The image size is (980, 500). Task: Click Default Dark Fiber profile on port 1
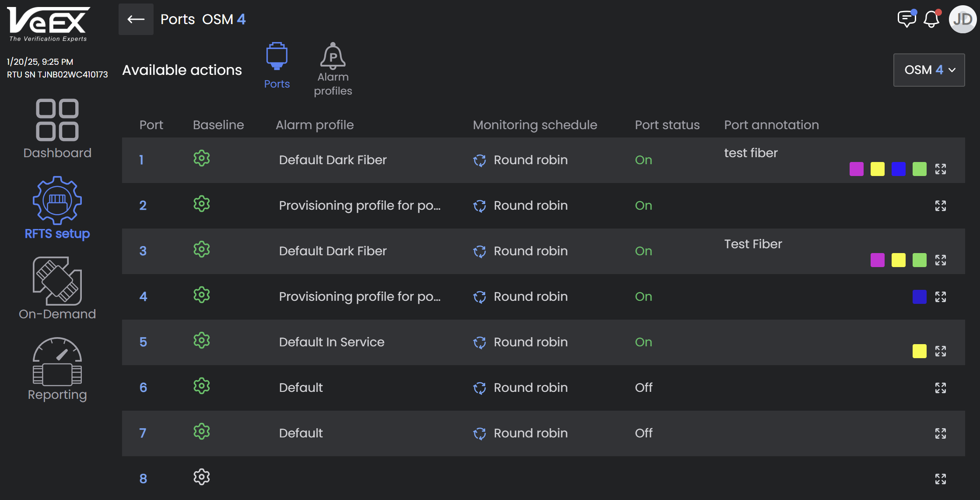click(x=332, y=160)
